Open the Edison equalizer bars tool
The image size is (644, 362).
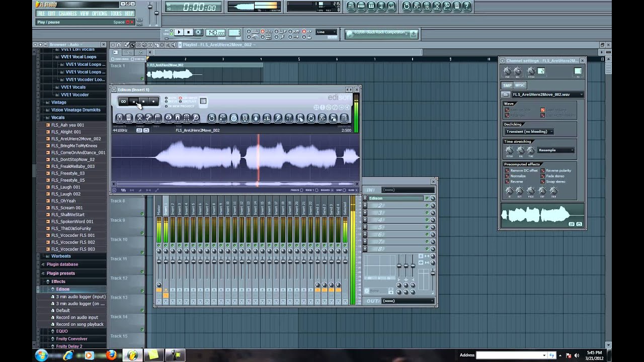[267, 118]
